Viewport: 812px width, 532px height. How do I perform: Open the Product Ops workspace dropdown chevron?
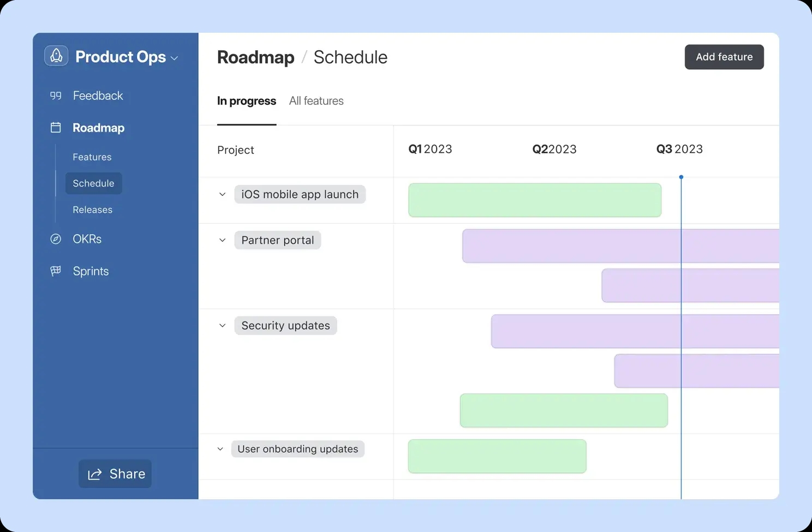(175, 58)
